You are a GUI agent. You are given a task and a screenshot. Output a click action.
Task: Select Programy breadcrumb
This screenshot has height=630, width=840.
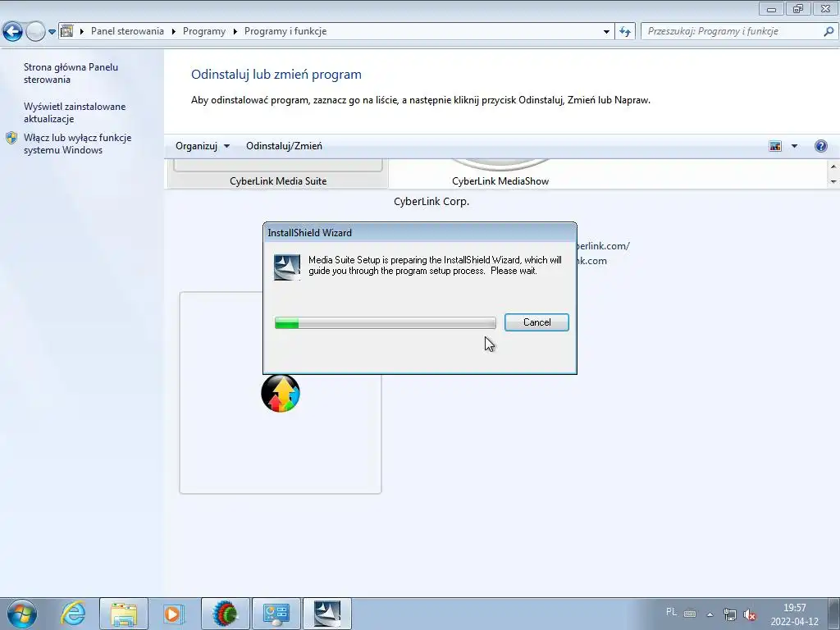pyautogui.click(x=204, y=31)
